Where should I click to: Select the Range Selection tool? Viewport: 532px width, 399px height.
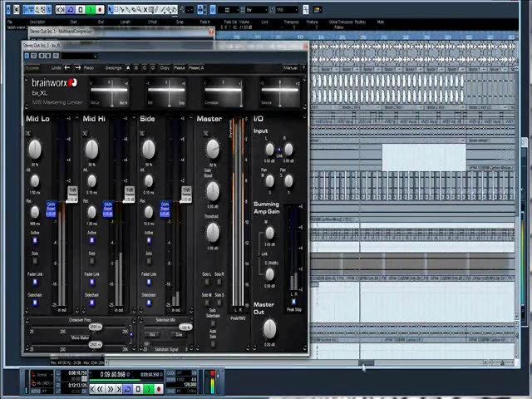[x=116, y=9]
